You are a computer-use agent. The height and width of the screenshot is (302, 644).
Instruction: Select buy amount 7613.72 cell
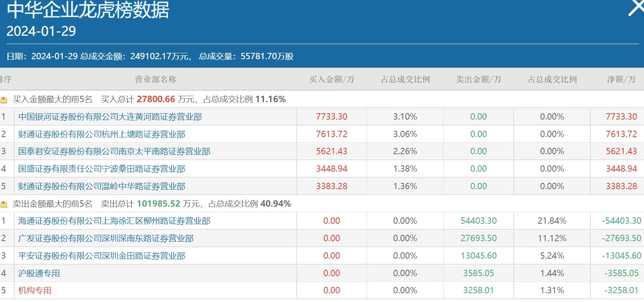point(332,134)
